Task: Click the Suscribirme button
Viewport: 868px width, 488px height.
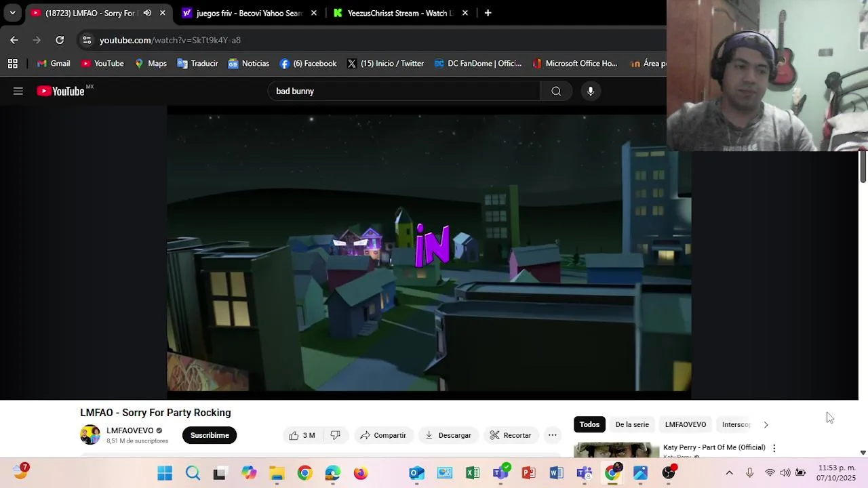Action: click(210, 435)
